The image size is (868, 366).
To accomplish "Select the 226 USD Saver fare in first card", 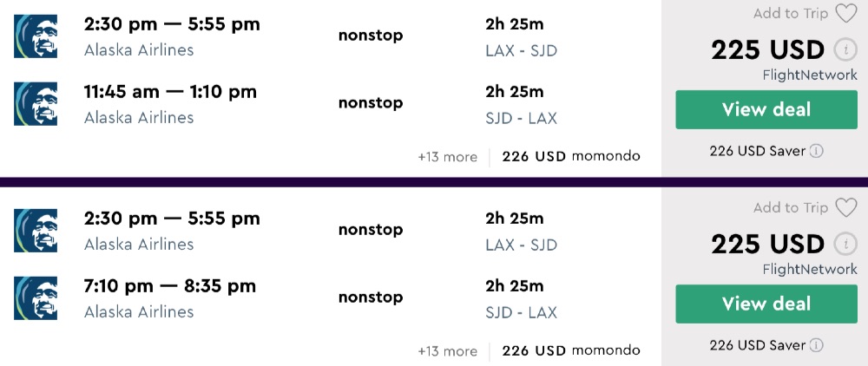I will point(757,151).
